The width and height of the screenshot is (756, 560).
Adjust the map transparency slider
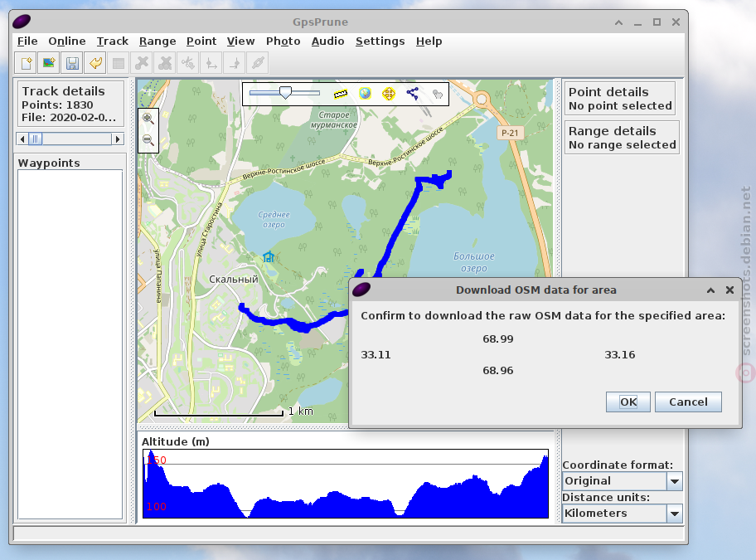[x=284, y=93]
